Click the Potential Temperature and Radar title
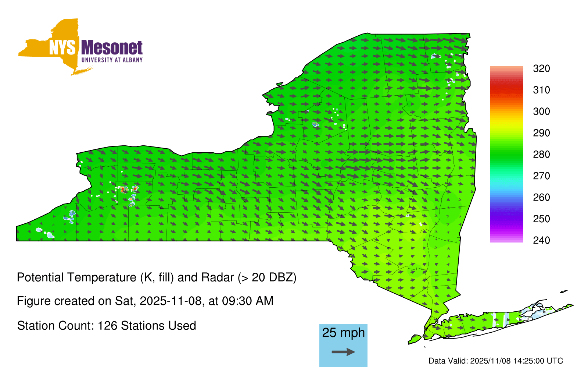Screen dimensions: 588x368 coord(157,277)
